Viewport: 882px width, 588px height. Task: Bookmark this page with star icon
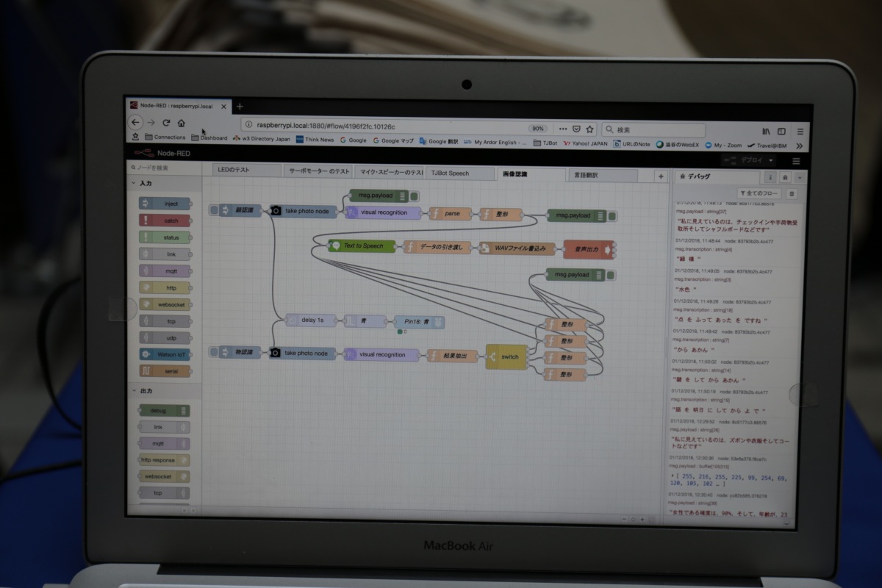(x=589, y=129)
